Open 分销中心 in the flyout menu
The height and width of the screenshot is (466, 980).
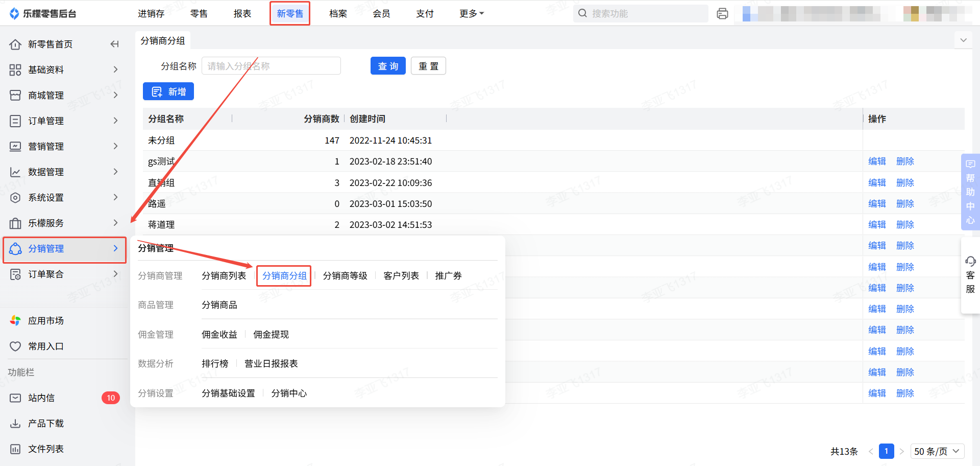pos(289,393)
